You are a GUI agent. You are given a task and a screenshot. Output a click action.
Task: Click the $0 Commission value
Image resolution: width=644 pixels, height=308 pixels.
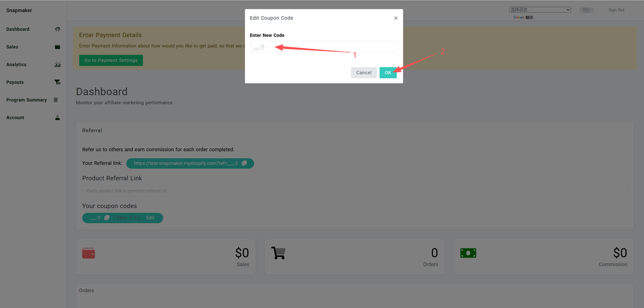point(620,253)
